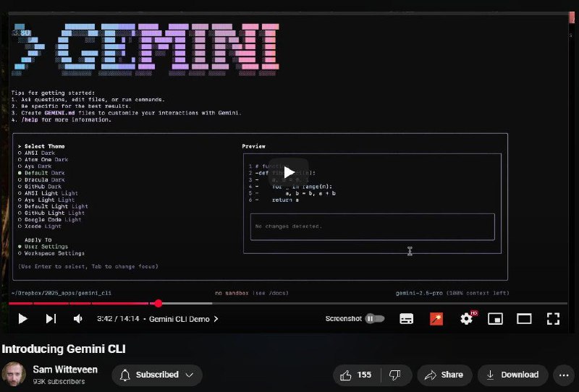
Task: Click the 'return a' code line in Preview
Action: click(x=285, y=200)
